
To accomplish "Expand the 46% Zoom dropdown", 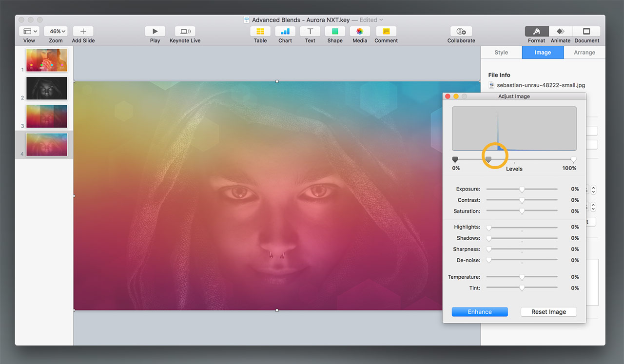I will click(56, 31).
